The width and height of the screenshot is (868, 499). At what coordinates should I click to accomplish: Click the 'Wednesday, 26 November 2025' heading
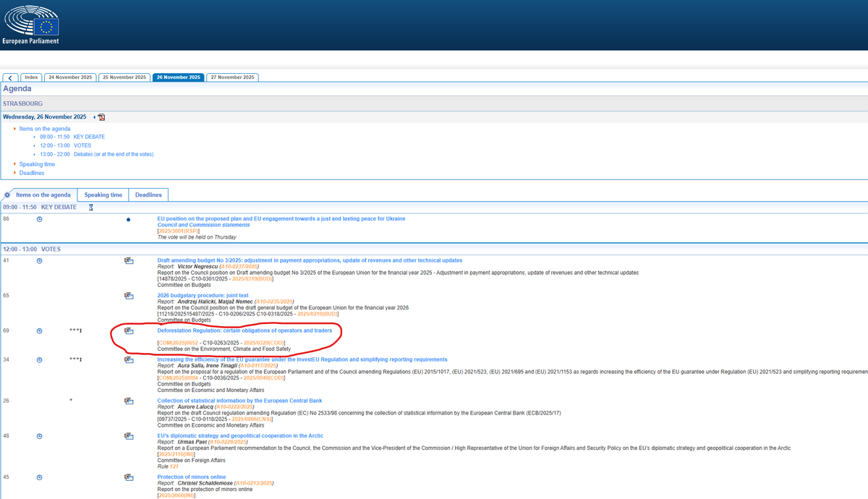point(45,117)
